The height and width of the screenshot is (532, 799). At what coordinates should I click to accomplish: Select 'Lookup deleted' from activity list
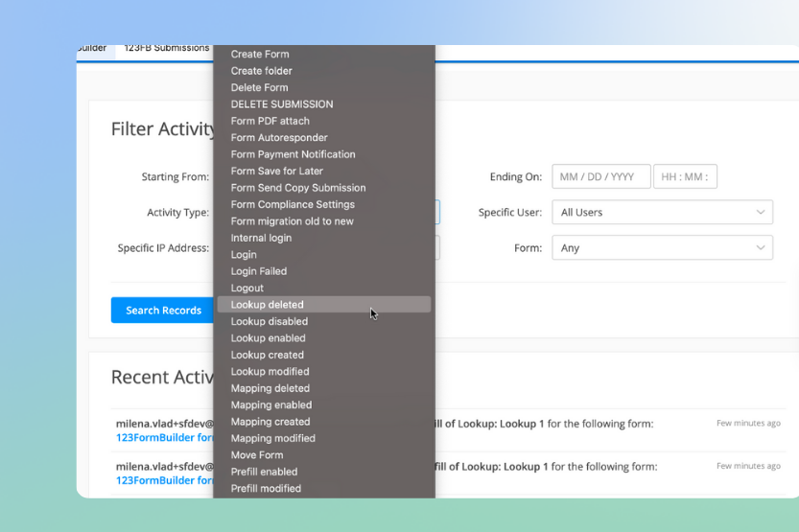(267, 305)
